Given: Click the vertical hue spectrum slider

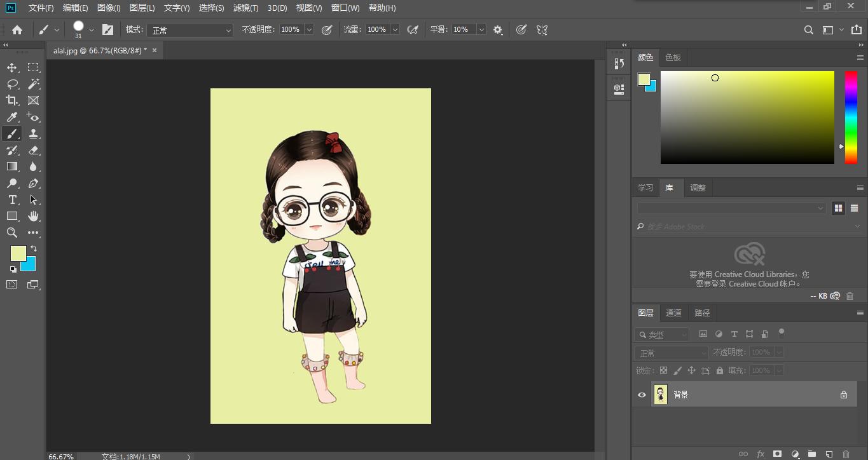Looking at the screenshot, I should point(850,118).
